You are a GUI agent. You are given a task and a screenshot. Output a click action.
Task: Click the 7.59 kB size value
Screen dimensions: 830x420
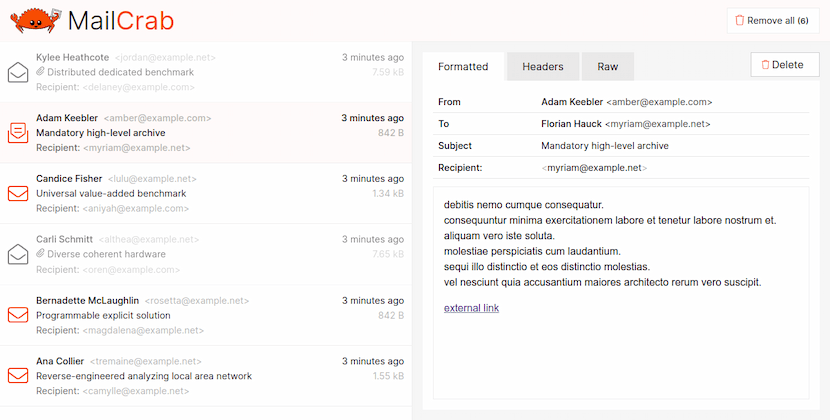[388, 72]
